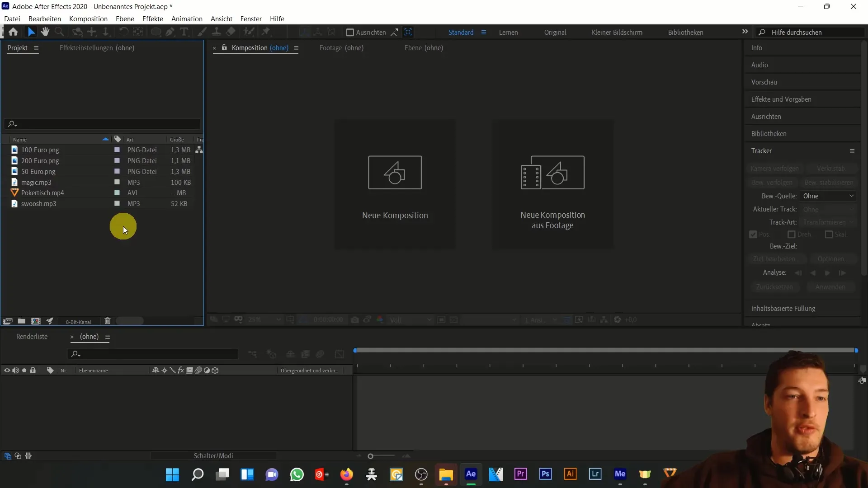
Task: Select the Ellipse shape tool
Action: tap(156, 32)
